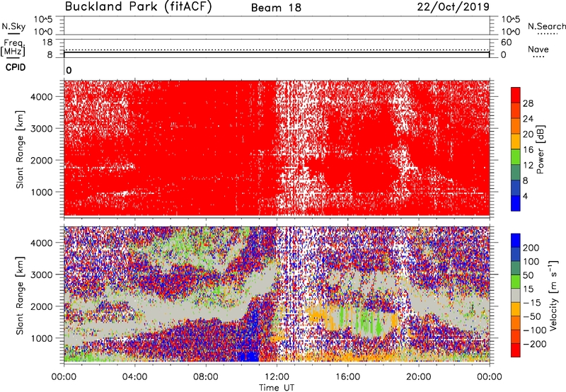Screen dimensions: 566x392
Task: Pick the light green 15–50 Velocity colorbar segment
Action: pyautogui.click(x=516, y=282)
